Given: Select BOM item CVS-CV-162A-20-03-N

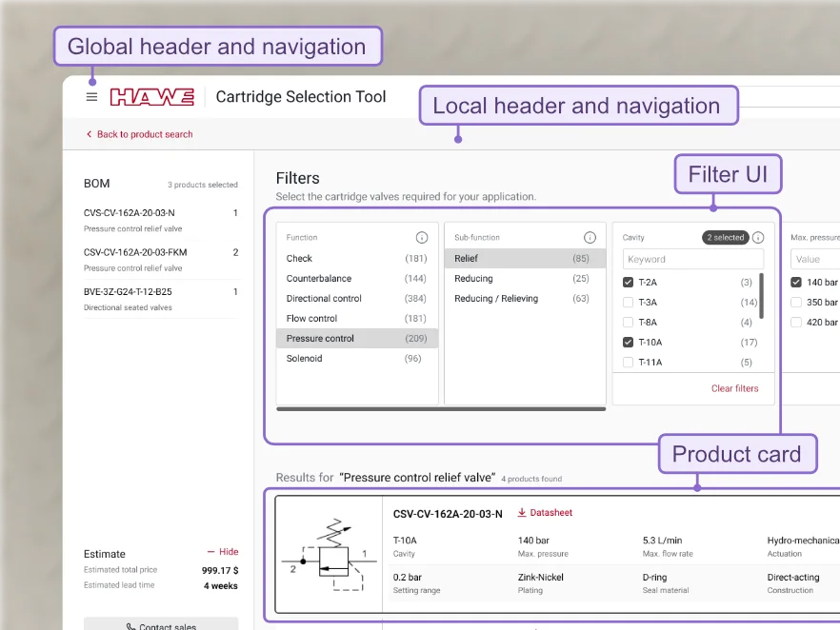Looking at the screenshot, I should tap(161, 220).
